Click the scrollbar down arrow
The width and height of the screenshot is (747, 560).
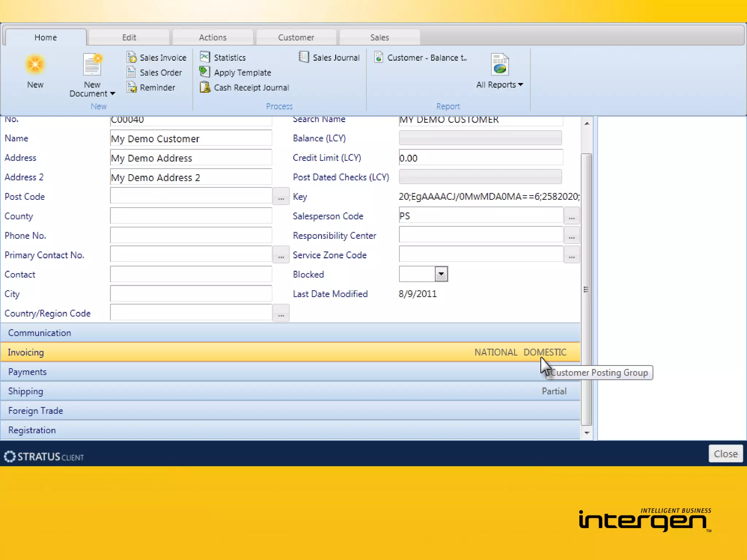pyautogui.click(x=587, y=433)
